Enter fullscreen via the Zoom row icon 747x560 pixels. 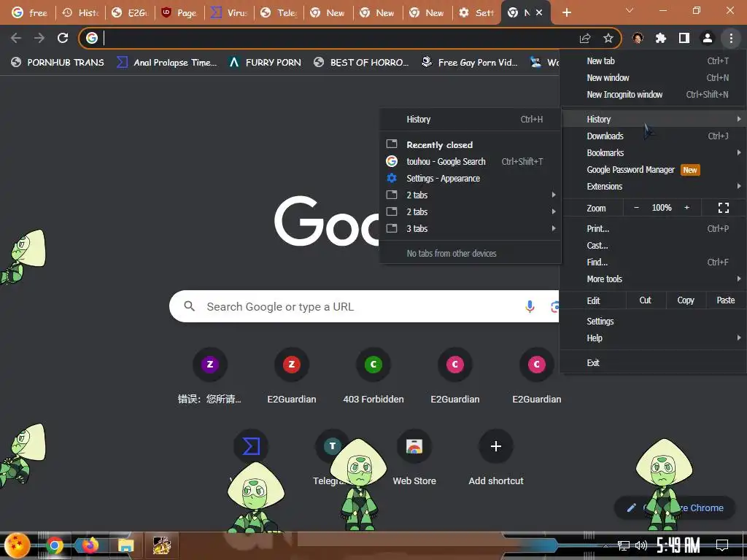tap(723, 208)
